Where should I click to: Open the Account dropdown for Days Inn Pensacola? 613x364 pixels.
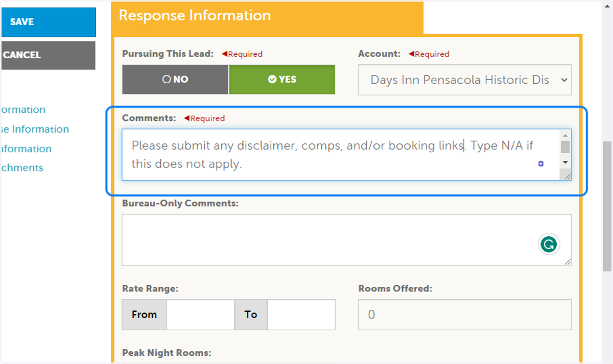pos(464,80)
